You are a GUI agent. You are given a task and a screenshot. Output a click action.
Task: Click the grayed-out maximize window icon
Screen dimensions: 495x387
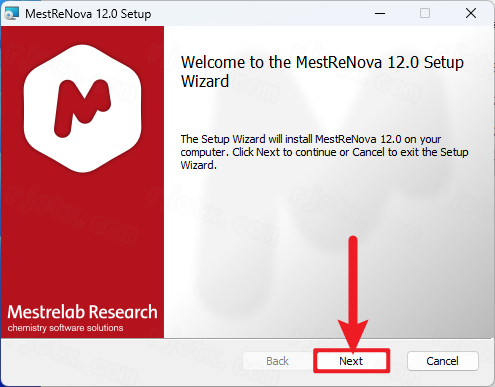tap(425, 13)
